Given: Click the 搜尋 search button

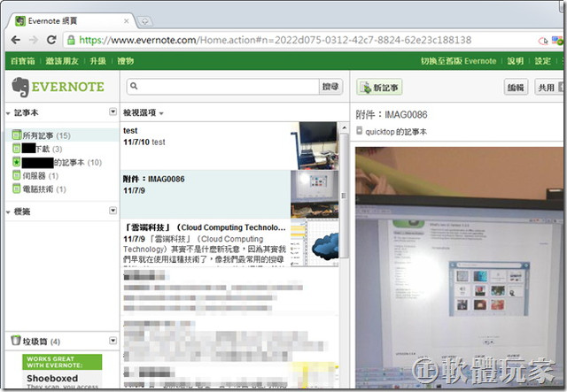Looking at the screenshot, I should (330, 87).
